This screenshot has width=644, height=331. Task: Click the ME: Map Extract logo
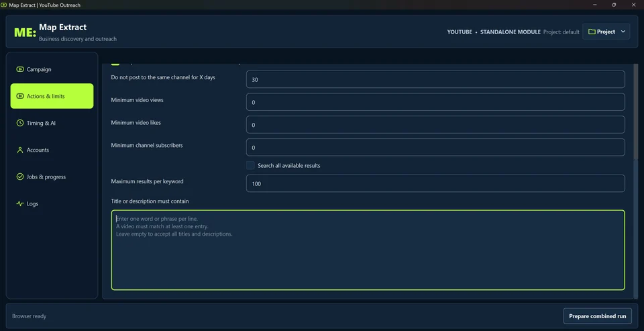[x=25, y=32]
